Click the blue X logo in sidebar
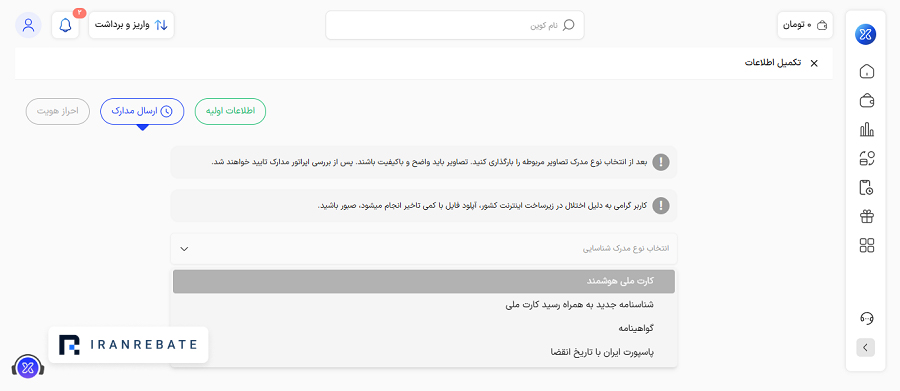This screenshot has height=391, width=900. coord(866,34)
